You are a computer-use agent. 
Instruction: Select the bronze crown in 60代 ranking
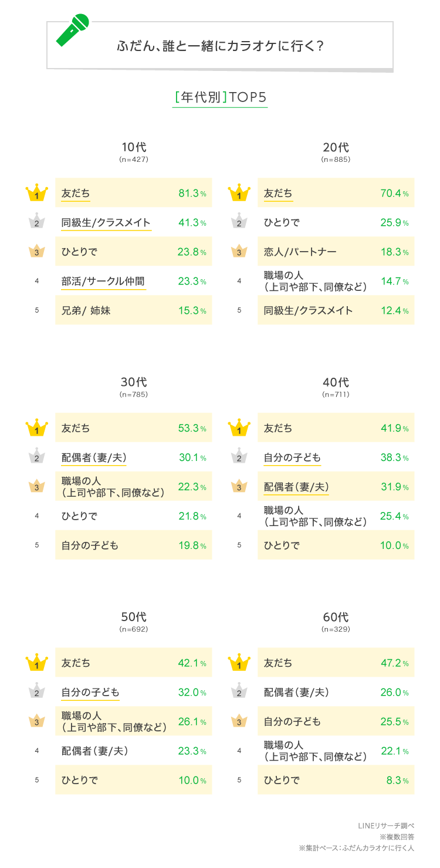tap(239, 721)
